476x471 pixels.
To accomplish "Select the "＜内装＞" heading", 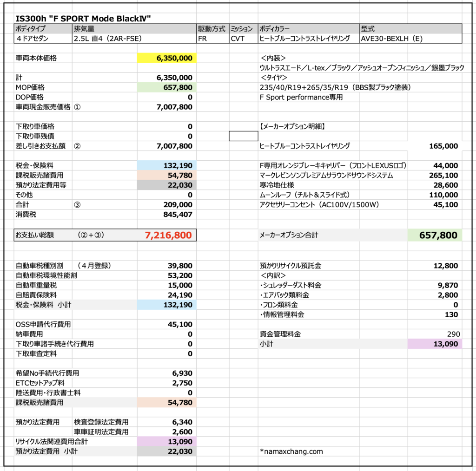I will pos(273,58).
